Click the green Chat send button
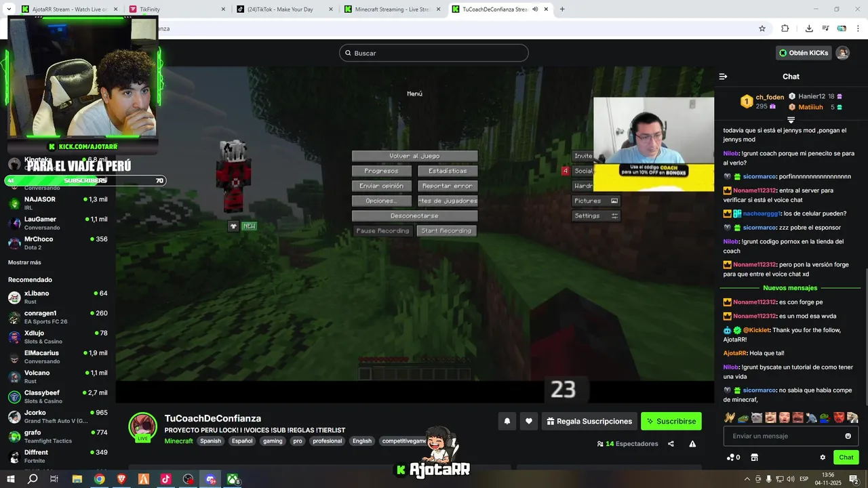Screen dimensions: 868x488 (846, 457)
